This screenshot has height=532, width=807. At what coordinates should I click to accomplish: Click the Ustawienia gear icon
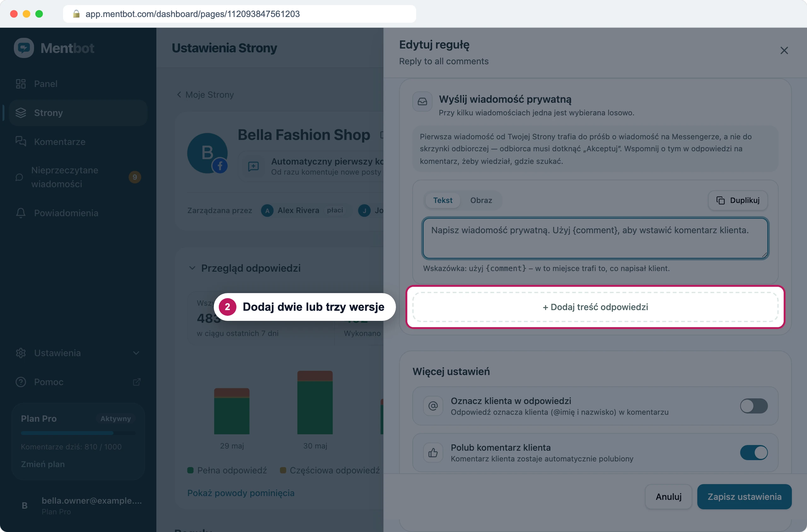pos(21,353)
